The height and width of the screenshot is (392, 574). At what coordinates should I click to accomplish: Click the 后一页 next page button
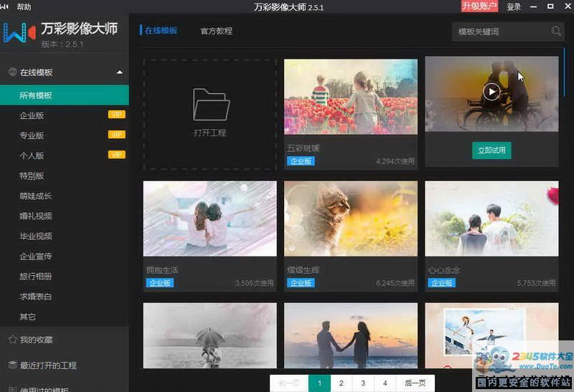click(415, 383)
